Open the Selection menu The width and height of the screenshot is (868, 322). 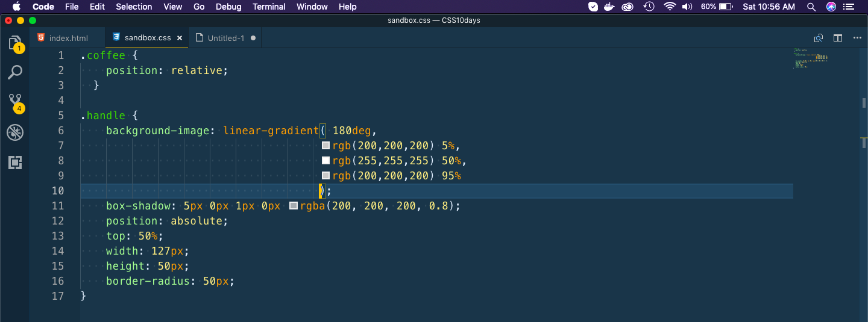click(134, 7)
